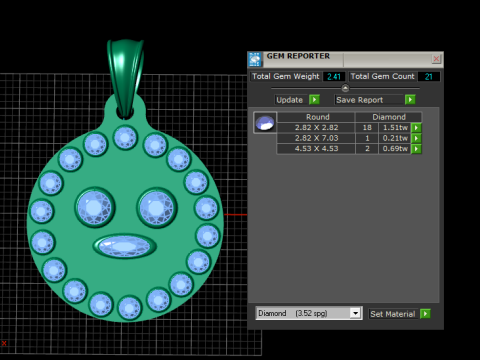Select the right large round gem on pendant
480x360 pixels.
point(156,208)
